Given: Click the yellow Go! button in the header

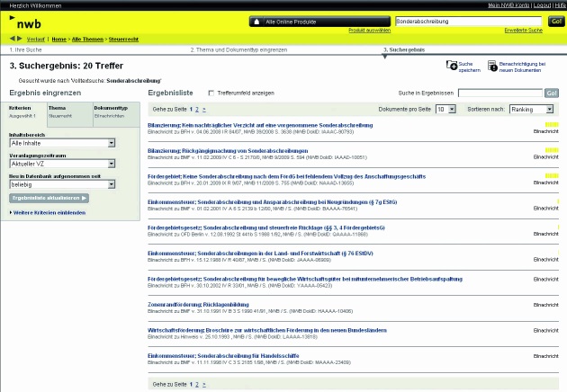Looking at the screenshot, I should (x=555, y=20).
